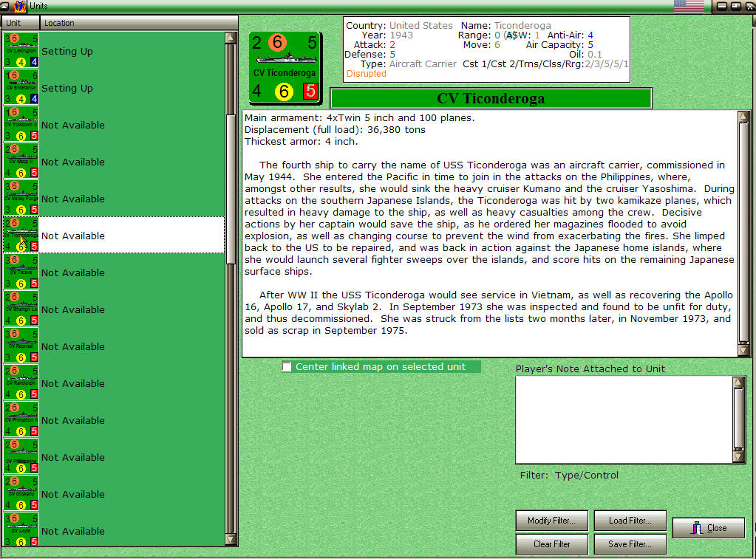
Task: Select the CV Tarawa unit counter
Action: tap(21, 272)
